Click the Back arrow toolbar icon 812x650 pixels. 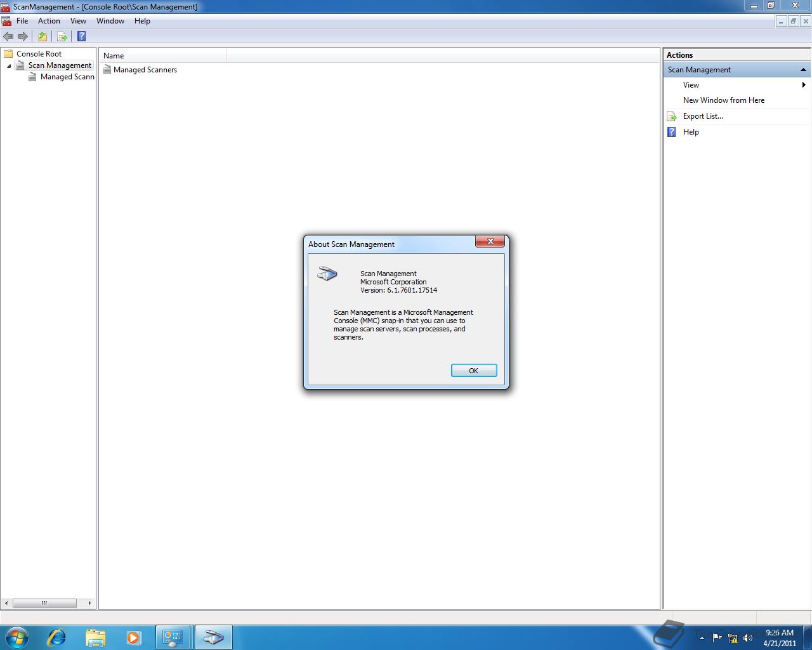(8, 36)
